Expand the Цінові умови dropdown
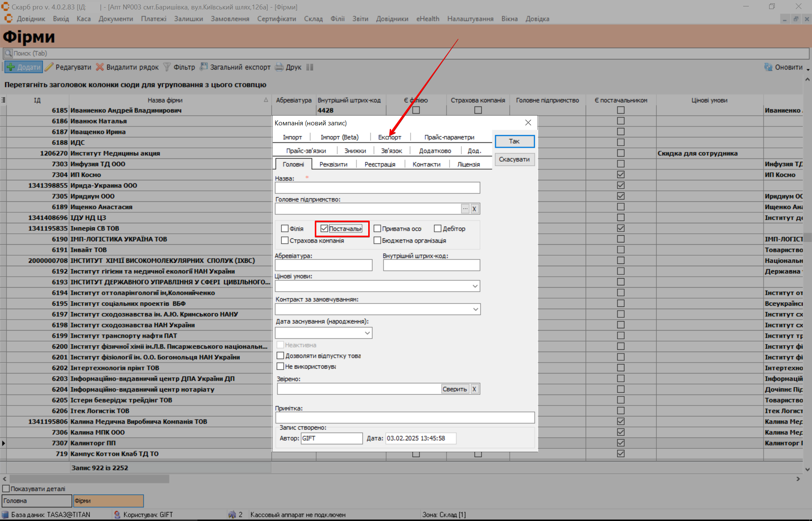 (x=475, y=286)
